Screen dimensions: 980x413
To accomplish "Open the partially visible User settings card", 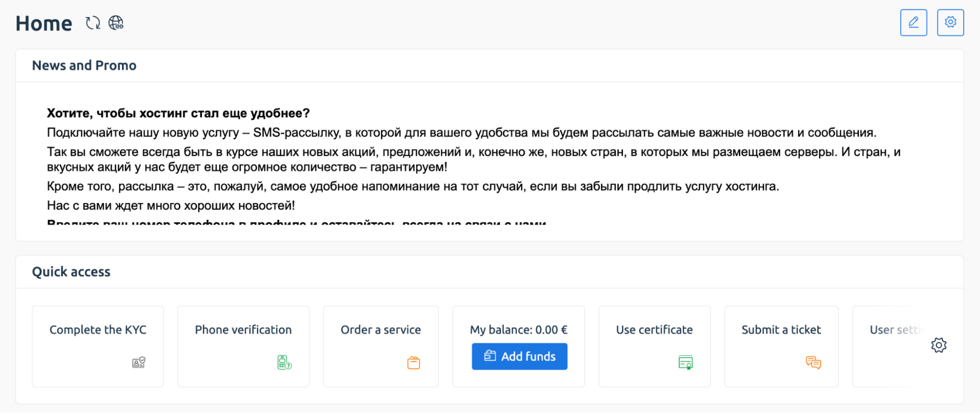I will point(888,346).
